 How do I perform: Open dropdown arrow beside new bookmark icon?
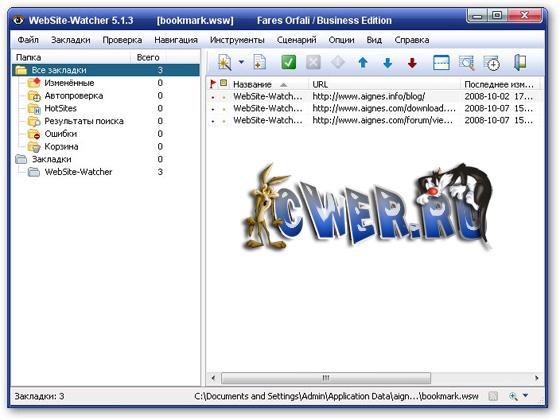(241, 62)
